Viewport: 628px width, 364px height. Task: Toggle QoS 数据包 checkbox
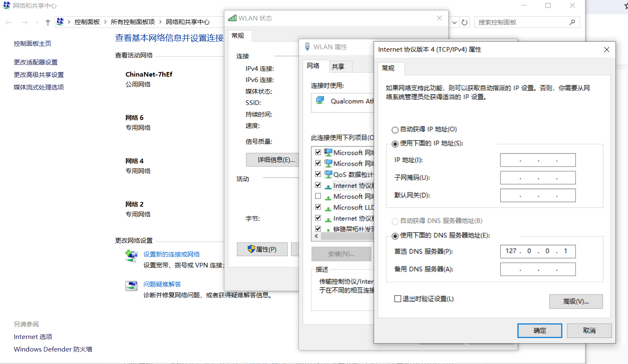point(318,174)
